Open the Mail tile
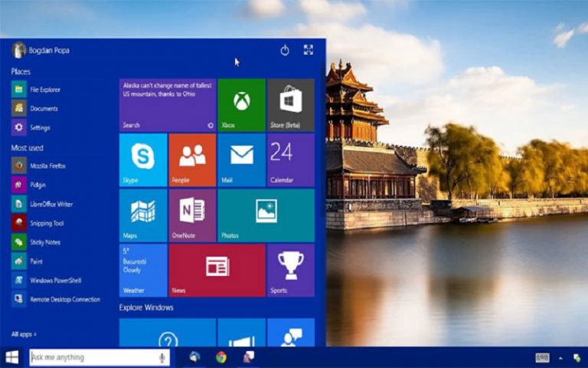588x368 pixels. coord(241,160)
